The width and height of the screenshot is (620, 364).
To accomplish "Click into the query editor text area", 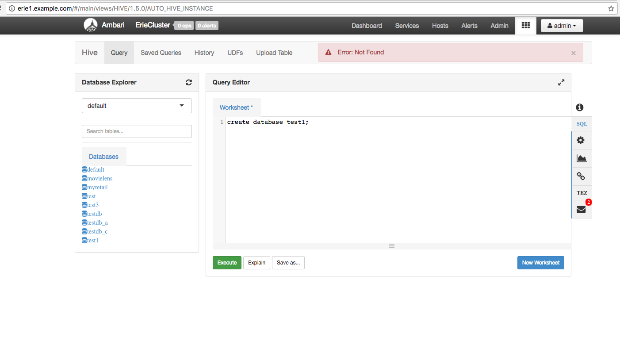I will tap(398, 180).
